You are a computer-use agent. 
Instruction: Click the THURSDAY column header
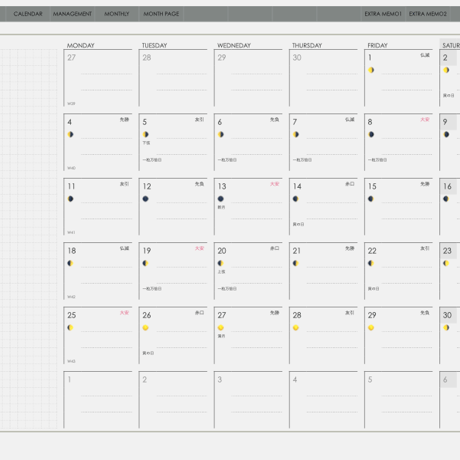[x=307, y=45]
